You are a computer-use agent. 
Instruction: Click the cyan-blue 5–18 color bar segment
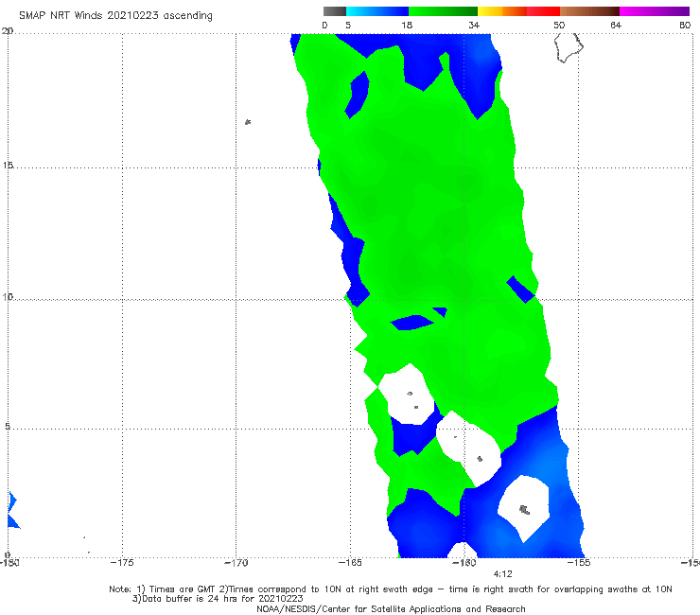(x=377, y=11)
